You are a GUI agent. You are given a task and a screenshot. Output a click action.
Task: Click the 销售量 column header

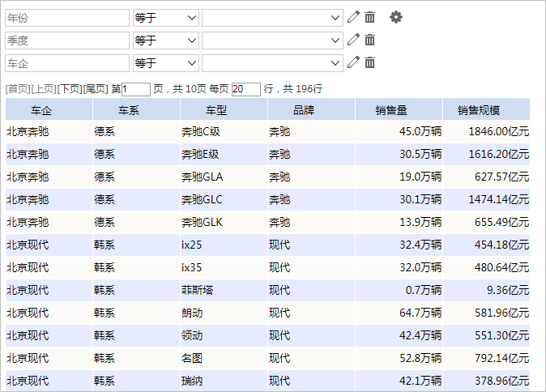click(x=399, y=109)
